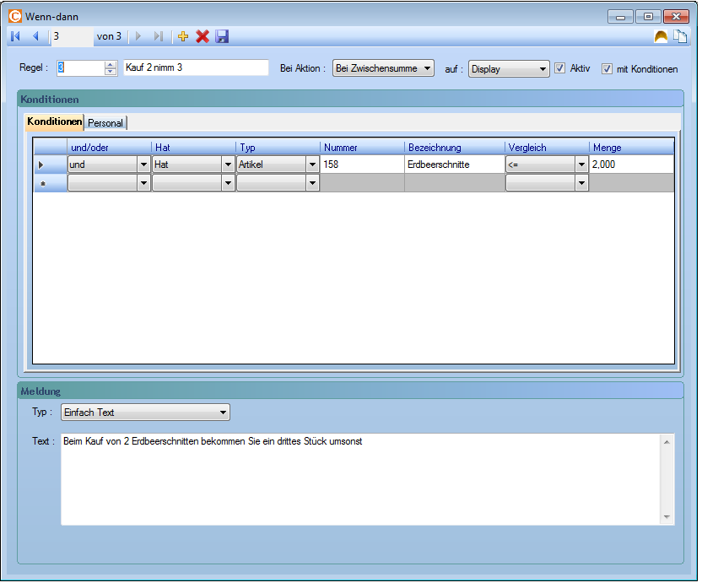Viewport: 702px width, 588px height.
Task: Click the Menge column header
Action: click(630, 148)
